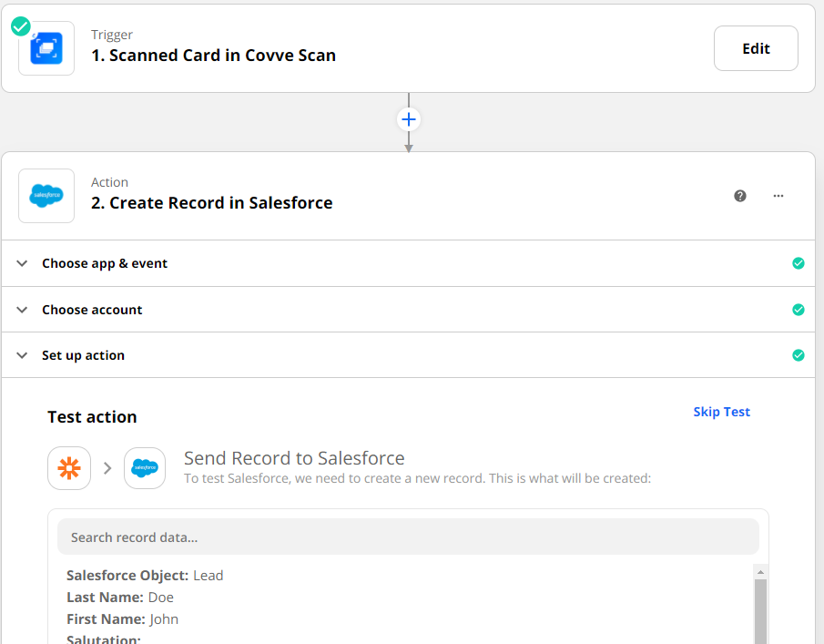This screenshot has height=644, width=824.
Task: Open the three-dot action options menu
Action: pos(778,196)
